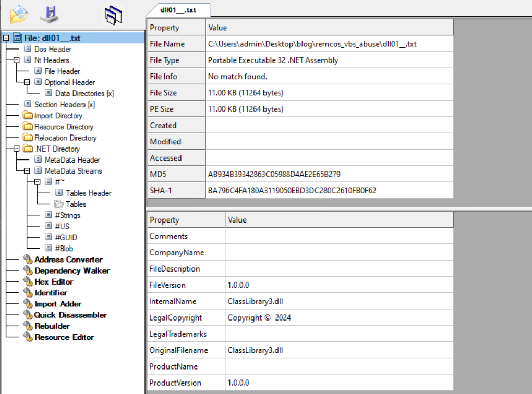The width and height of the screenshot is (532, 394).
Task: Select the Address Converter tool
Action: [68, 260]
